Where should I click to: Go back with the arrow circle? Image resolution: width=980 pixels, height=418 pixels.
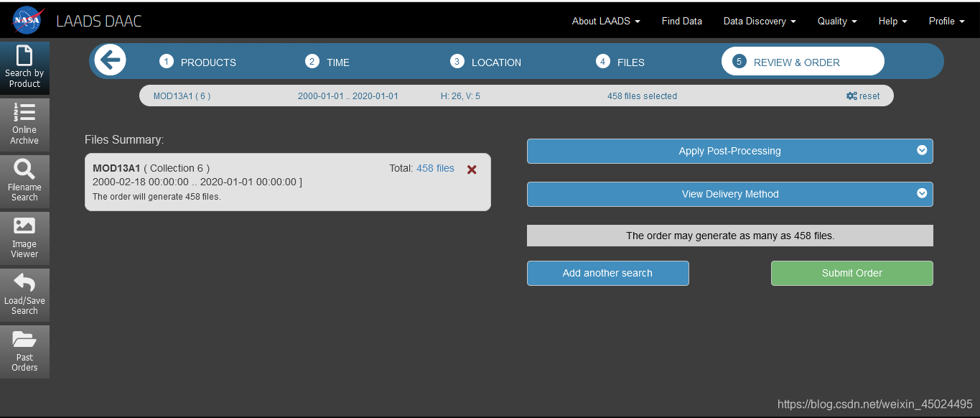[x=111, y=60]
